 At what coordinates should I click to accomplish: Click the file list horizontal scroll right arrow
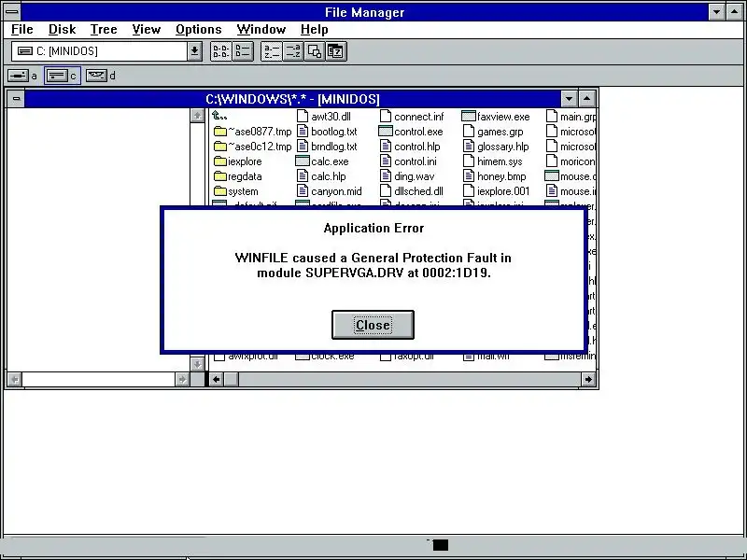[588, 380]
